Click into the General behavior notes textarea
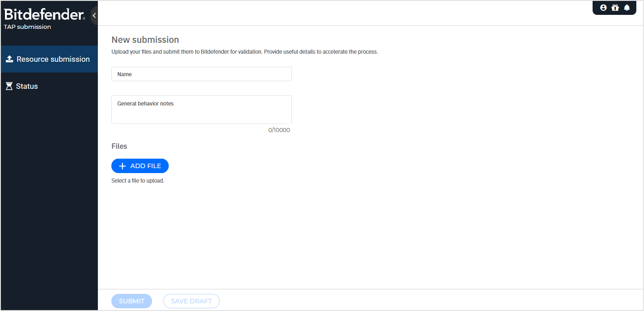This screenshot has height=311, width=644. [201, 110]
